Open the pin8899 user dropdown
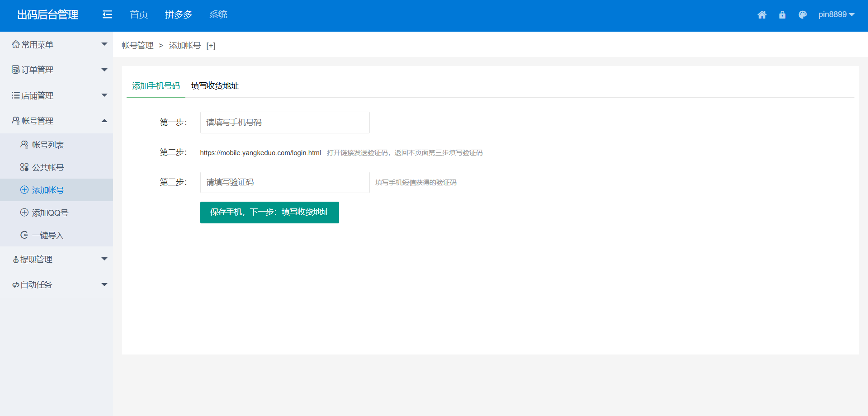 [x=836, y=14]
